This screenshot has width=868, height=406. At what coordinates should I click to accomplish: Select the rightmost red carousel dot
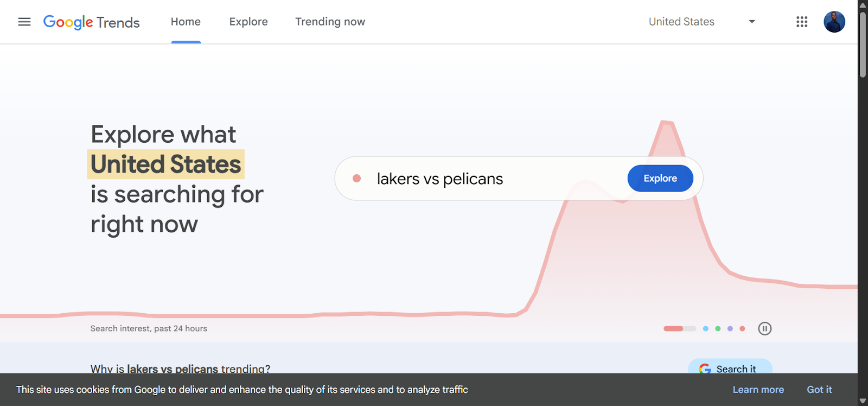(x=742, y=328)
